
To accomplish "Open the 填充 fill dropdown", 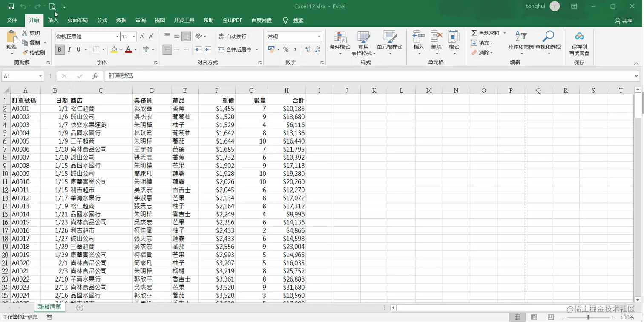I will click(482, 43).
